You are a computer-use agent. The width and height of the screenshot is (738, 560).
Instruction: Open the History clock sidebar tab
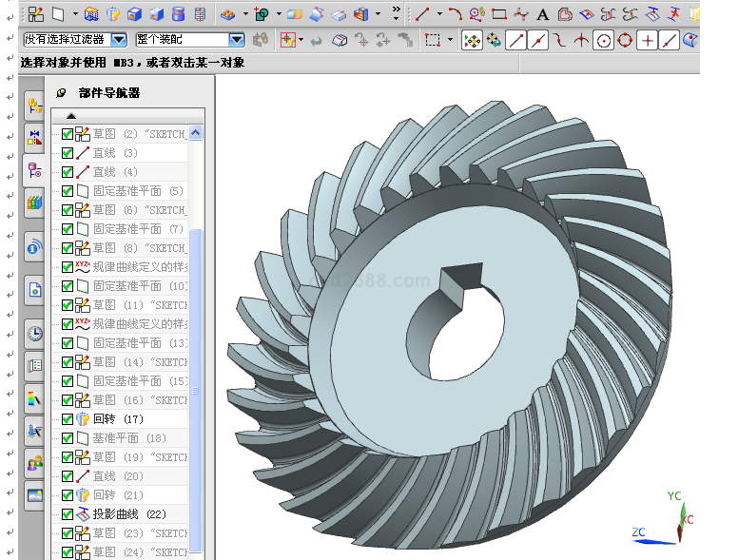(34, 333)
